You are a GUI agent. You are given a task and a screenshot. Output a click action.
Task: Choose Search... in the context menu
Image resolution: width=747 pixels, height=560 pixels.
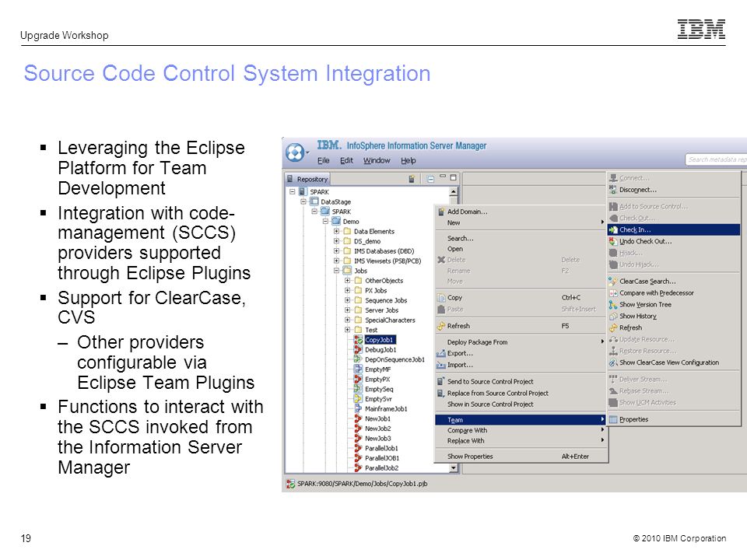[521, 238]
